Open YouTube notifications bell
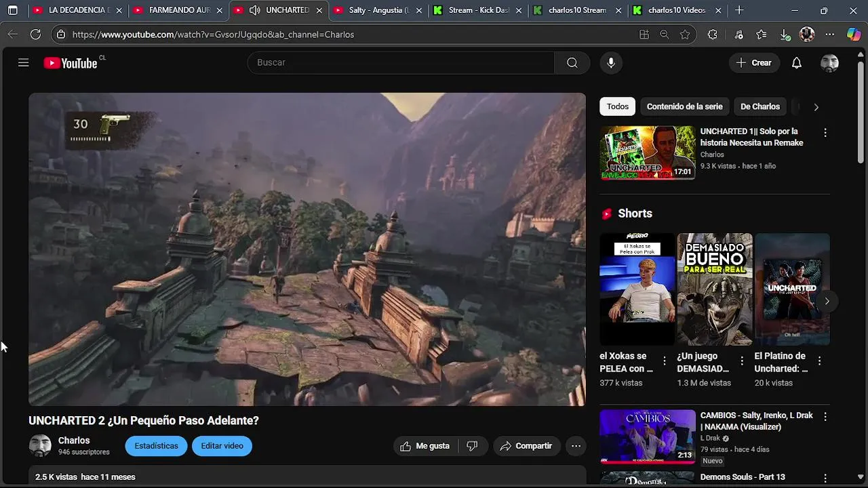Screen dimensions: 868x488 (797, 63)
